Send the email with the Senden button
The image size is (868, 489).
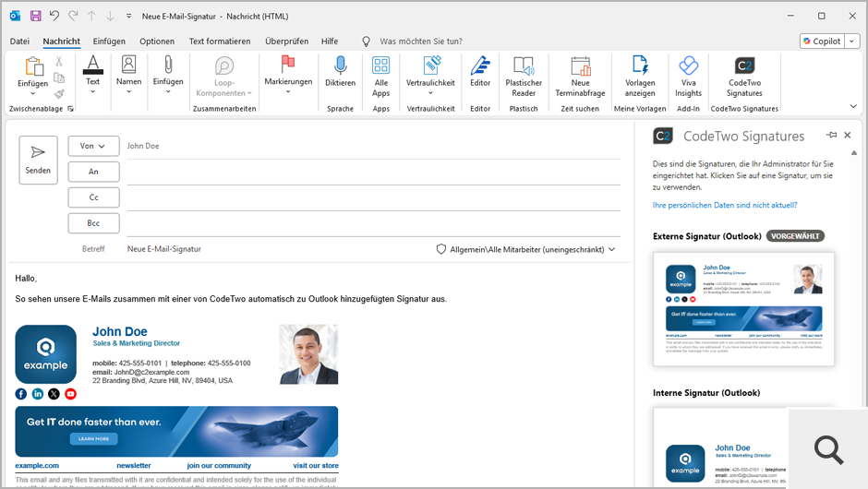(38, 160)
